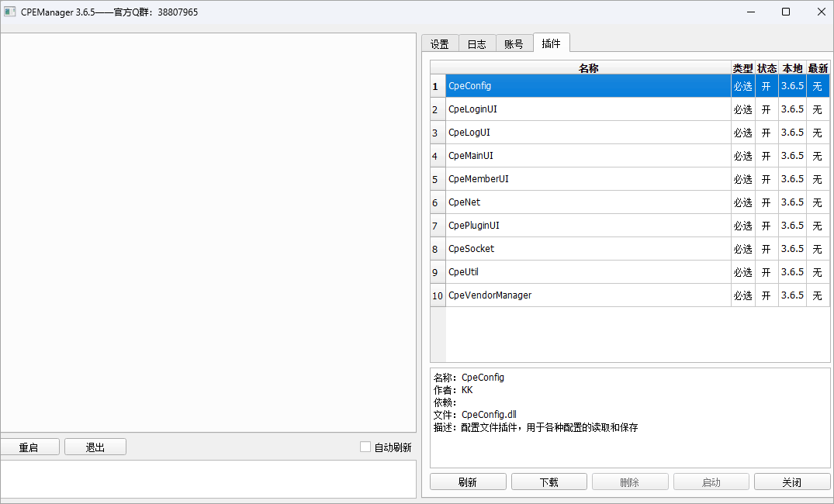The height and width of the screenshot is (504, 834).
Task: Click the 最新 column header
Action: pos(818,68)
